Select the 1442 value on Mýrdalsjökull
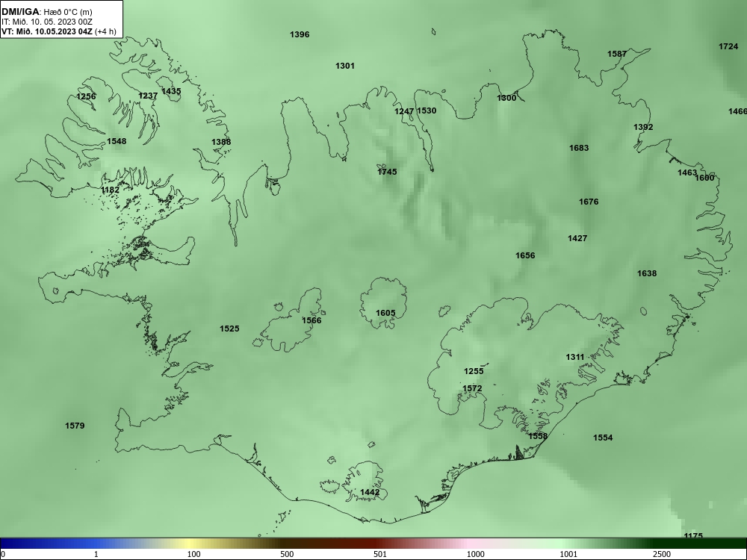 tap(370, 492)
